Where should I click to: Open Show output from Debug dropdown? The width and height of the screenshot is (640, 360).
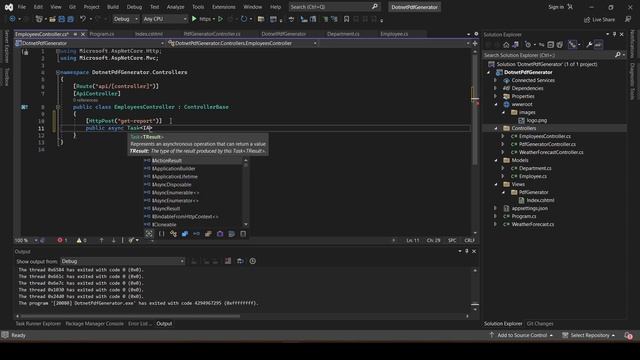pyautogui.click(x=122, y=261)
